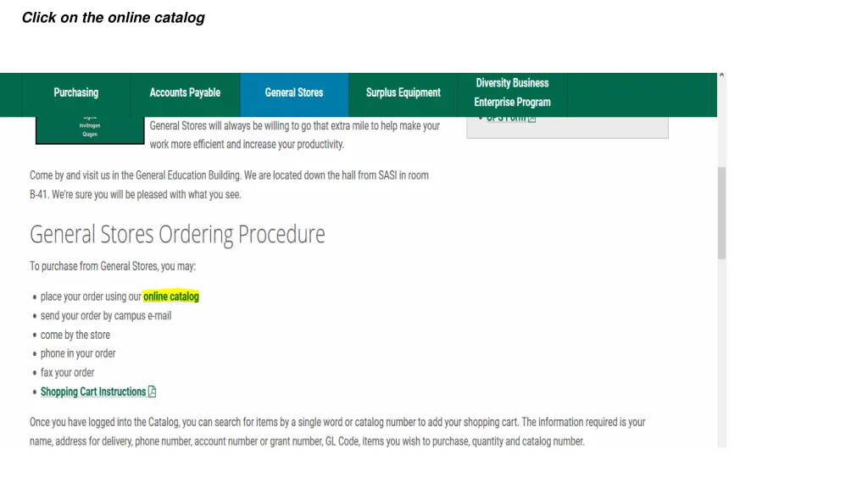Click the vertical scrollbar thumb
Viewport: 868px width, 488px height.
click(x=721, y=213)
